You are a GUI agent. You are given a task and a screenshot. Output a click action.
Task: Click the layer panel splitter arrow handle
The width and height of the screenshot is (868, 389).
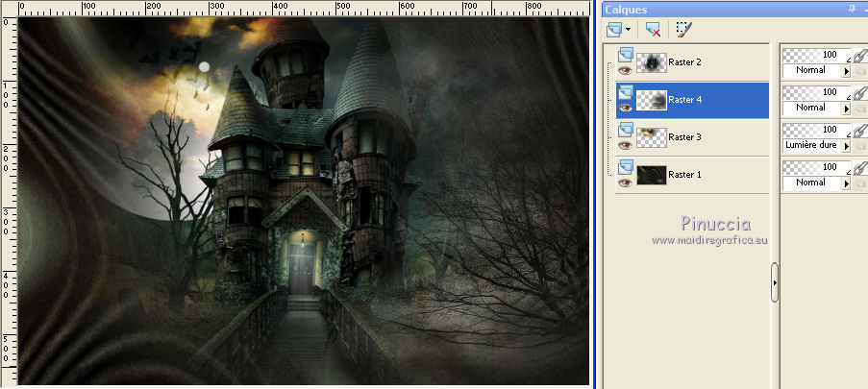[x=775, y=282]
